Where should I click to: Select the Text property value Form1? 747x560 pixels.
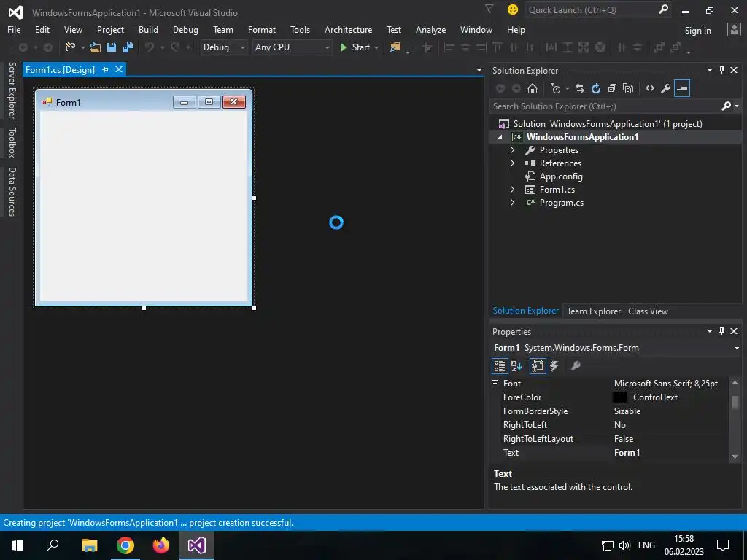(x=627, y=453)
